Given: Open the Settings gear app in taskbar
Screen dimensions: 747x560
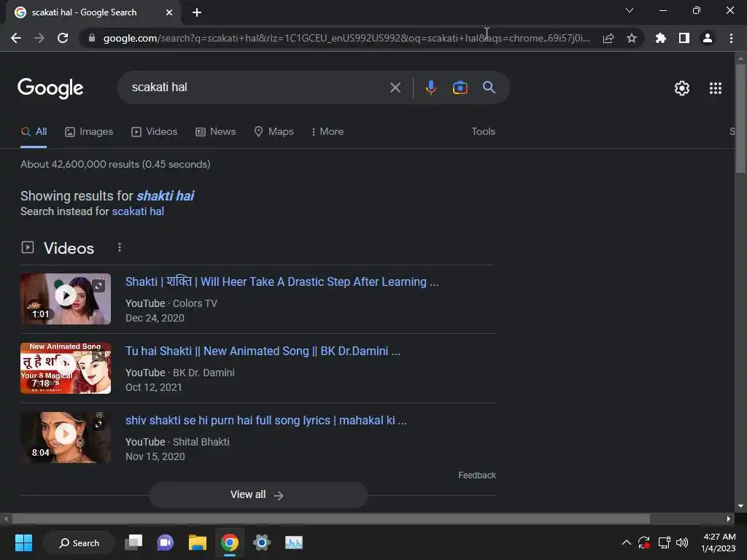Looking at the screenshot, I should 262,542.
